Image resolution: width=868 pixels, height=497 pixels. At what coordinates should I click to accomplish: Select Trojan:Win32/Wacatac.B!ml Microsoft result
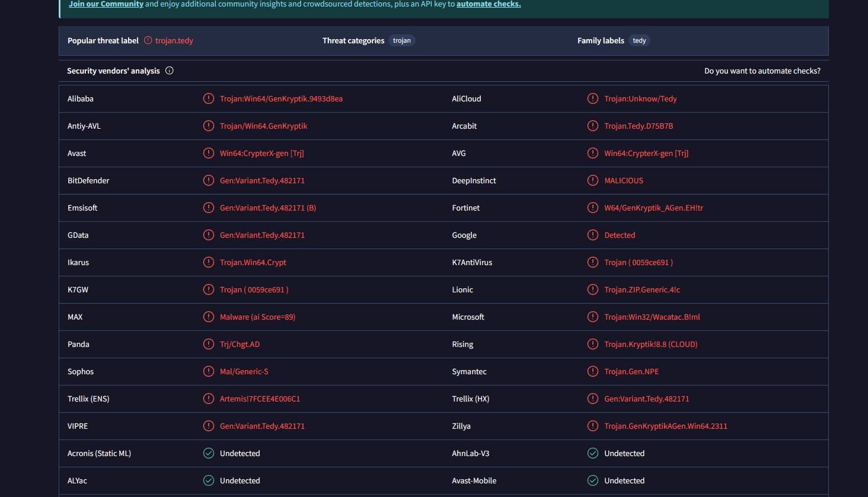point(652,317)
